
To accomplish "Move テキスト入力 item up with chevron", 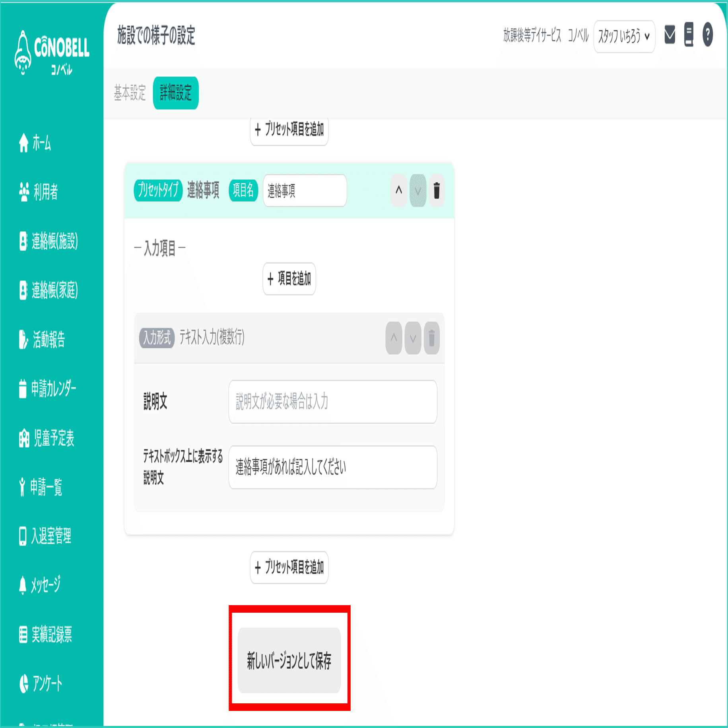I will (x=394, y=338).
